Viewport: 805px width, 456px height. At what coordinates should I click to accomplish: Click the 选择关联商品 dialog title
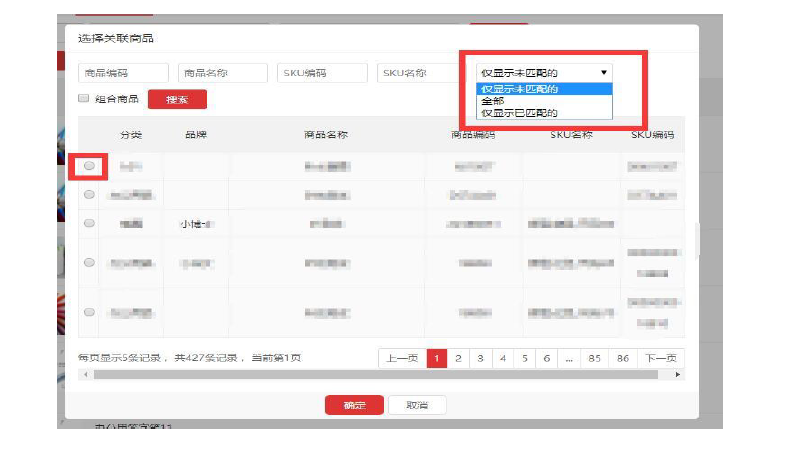click(x=116, y=39)
